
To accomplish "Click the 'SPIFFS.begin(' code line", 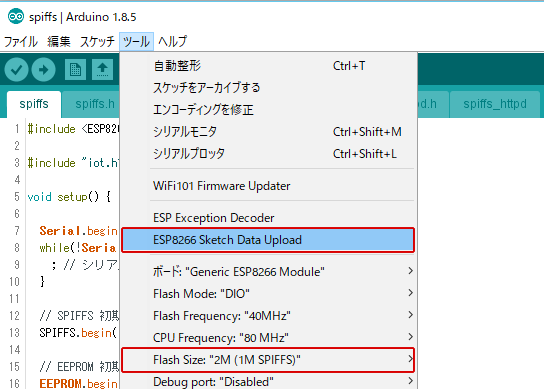I will [x=78, y=333].
